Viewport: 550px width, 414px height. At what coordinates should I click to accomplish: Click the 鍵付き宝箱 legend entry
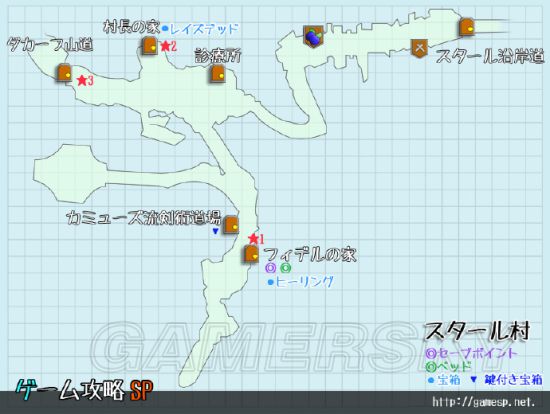tap(507, 380)
